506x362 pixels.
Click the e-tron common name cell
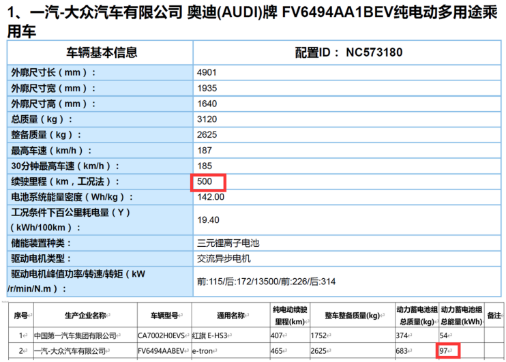(231, 351)
